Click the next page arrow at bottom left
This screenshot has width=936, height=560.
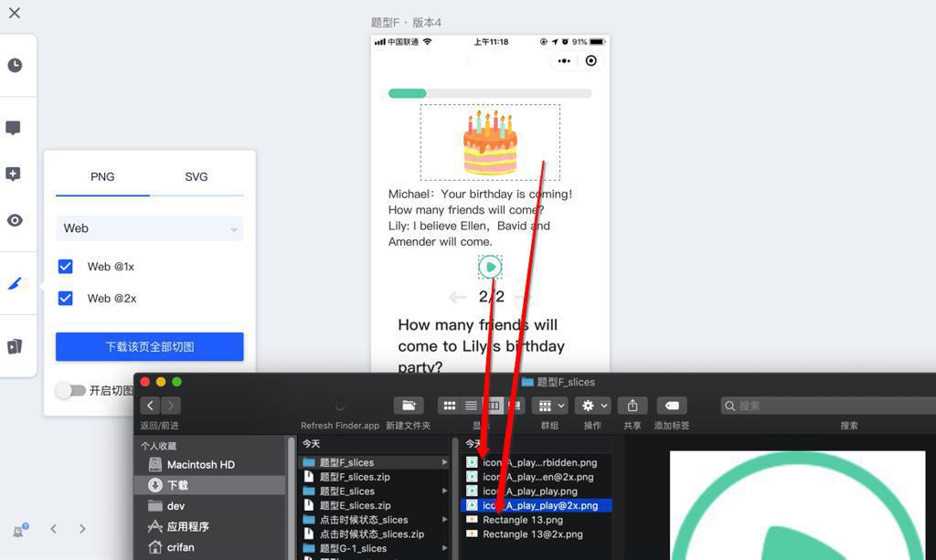pyautogui.click(x=82, y=528)
